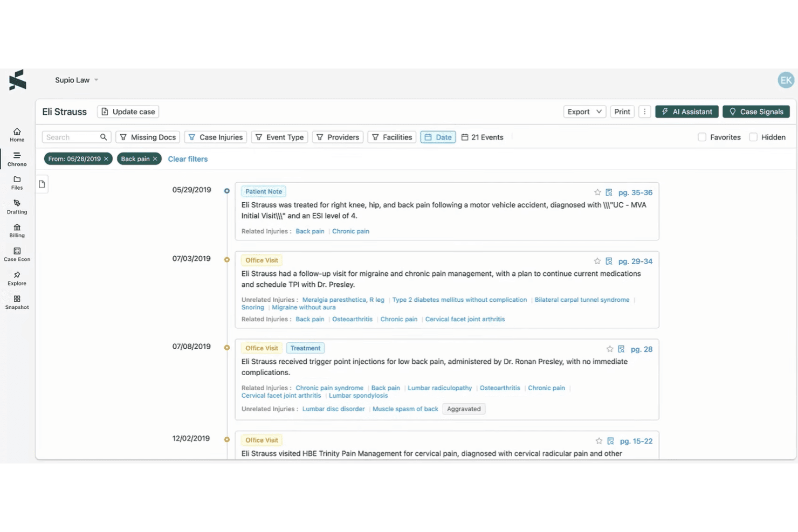
Task: Enable the Hidden checkbox
Action: [x=753, y=137]
